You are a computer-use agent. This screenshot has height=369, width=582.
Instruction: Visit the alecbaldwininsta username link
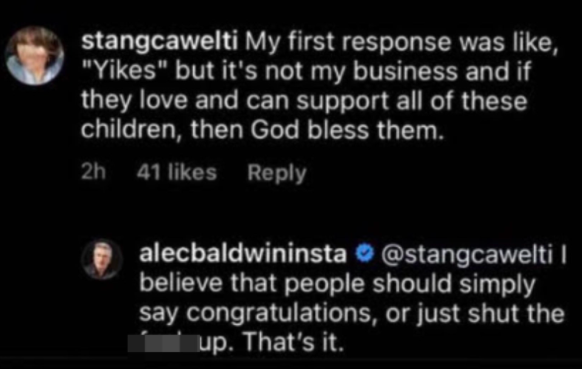coord(243,254)
